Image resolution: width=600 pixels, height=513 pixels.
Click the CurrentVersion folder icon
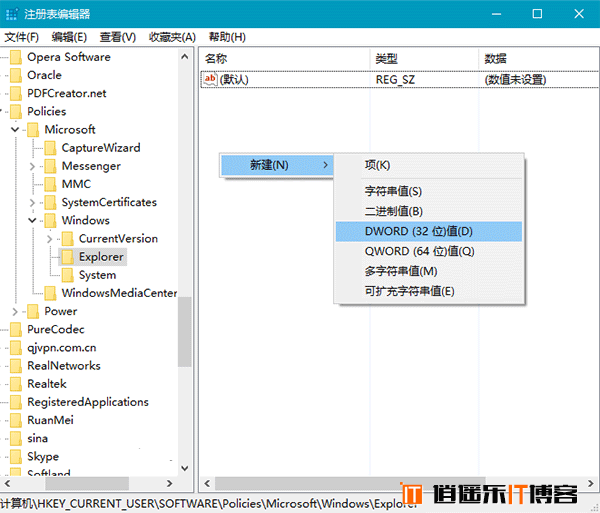67,239
